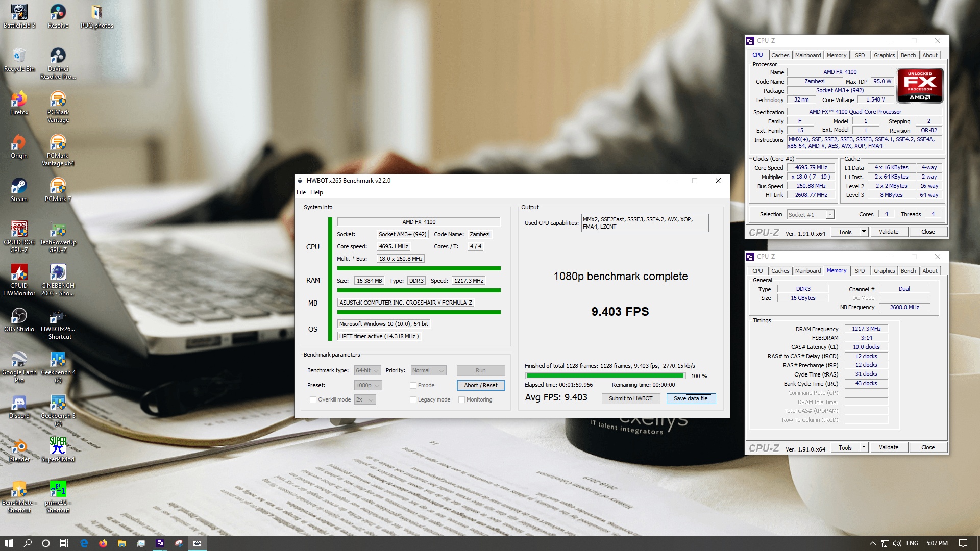Select the CPUID ROG CPU-Z icon
This screenshot has width=980, height=551.
[x=19, y=237]
